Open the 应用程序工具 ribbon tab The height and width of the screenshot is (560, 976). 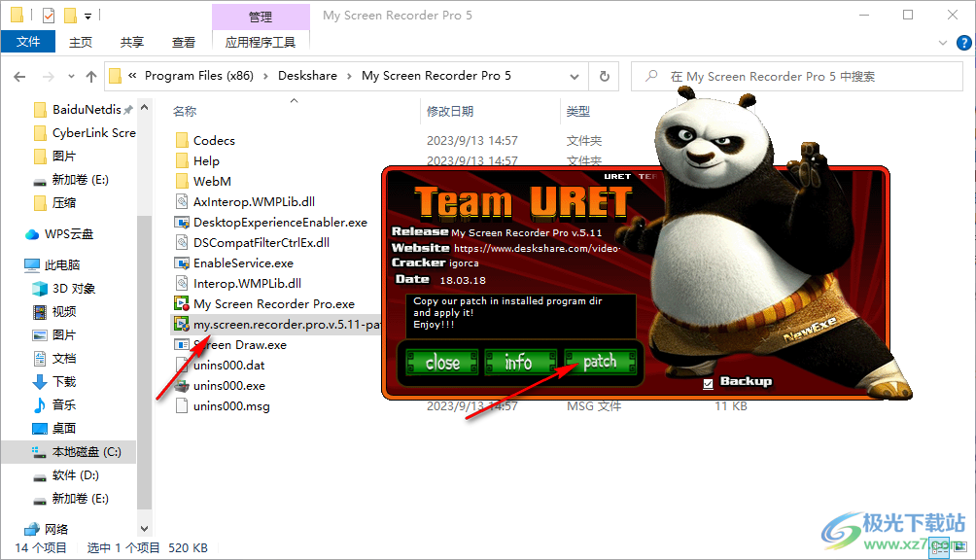(x=261, y=44)
